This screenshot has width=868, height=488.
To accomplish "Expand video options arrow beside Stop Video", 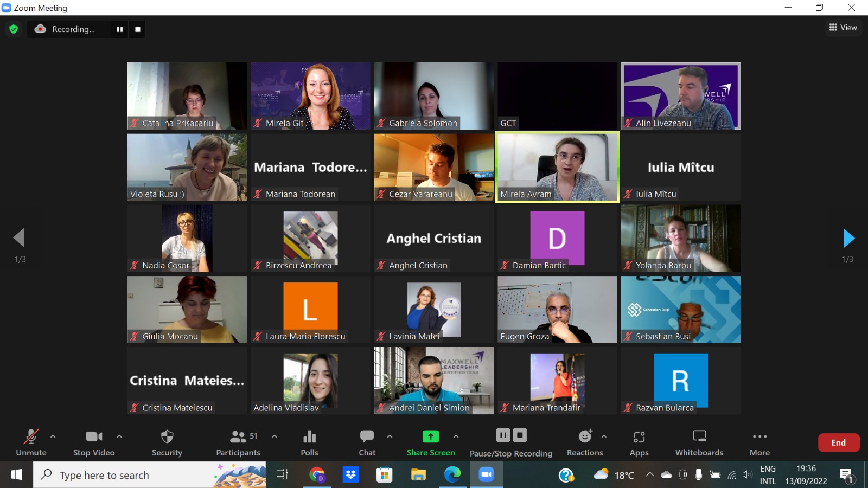I will click(x=119, y=436).
